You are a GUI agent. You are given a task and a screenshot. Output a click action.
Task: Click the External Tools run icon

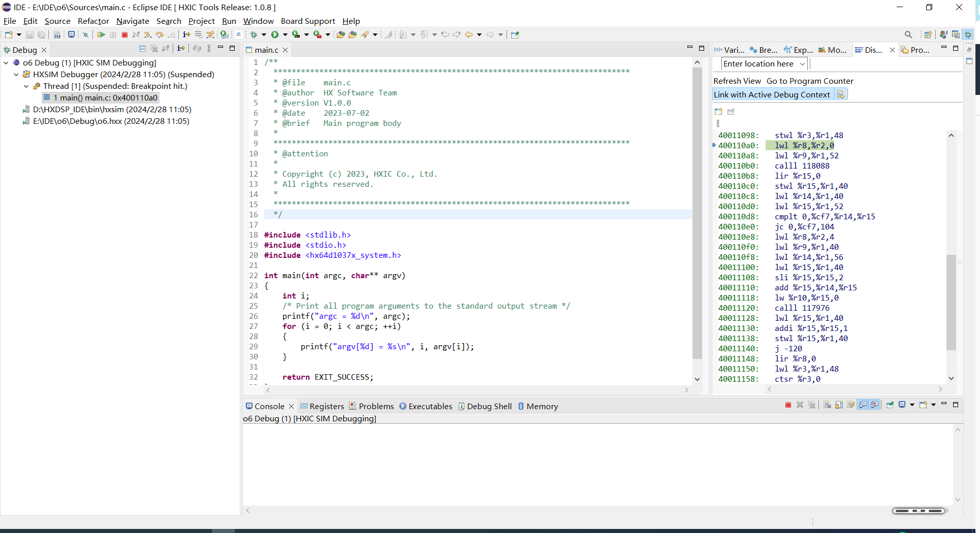click(318, 35)
